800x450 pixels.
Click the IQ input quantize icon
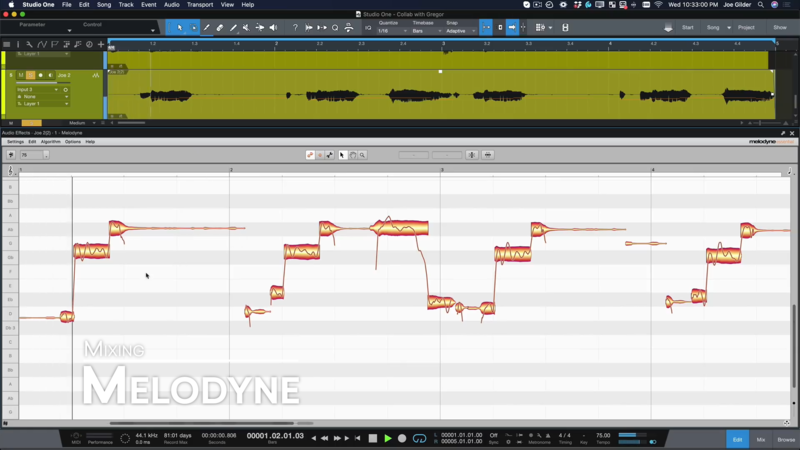368,28
